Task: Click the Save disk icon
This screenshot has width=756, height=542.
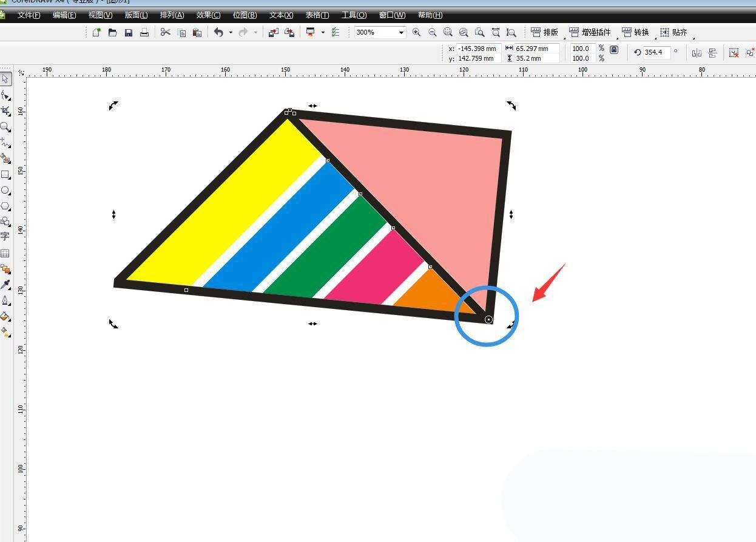Action: 129,33
